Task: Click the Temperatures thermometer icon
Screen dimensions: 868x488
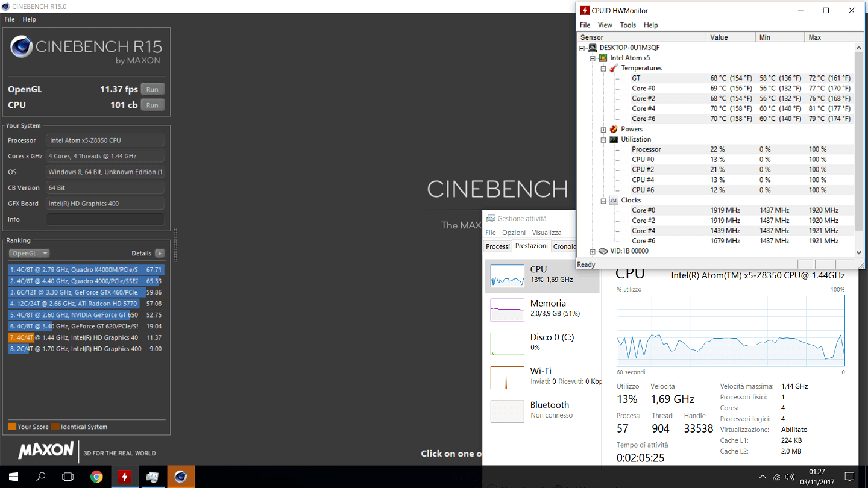Action: (614, 68)
